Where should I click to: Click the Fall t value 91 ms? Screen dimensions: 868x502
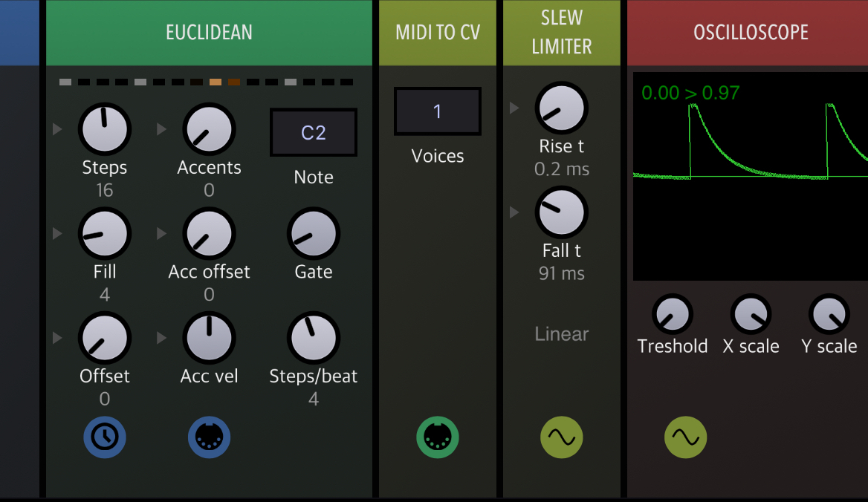(x=561, y=274)
